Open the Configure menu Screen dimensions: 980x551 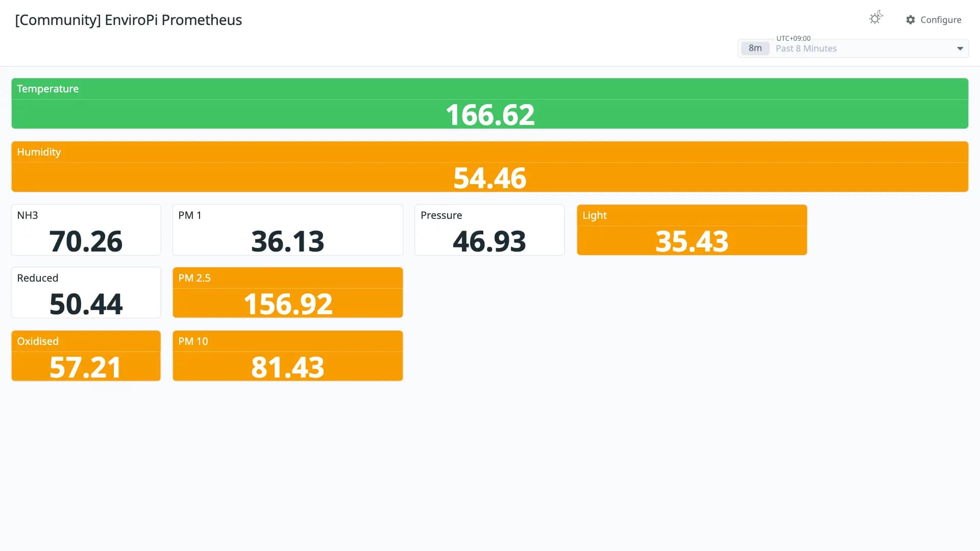(934, 20)
